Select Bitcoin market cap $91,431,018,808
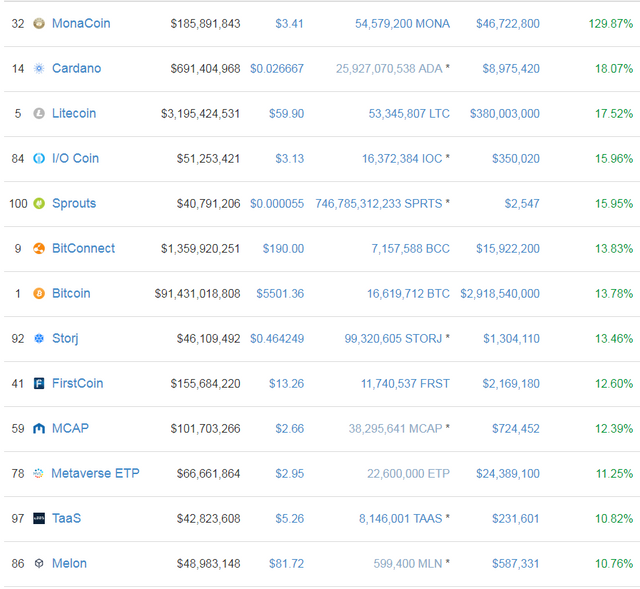 pos(197,293)
